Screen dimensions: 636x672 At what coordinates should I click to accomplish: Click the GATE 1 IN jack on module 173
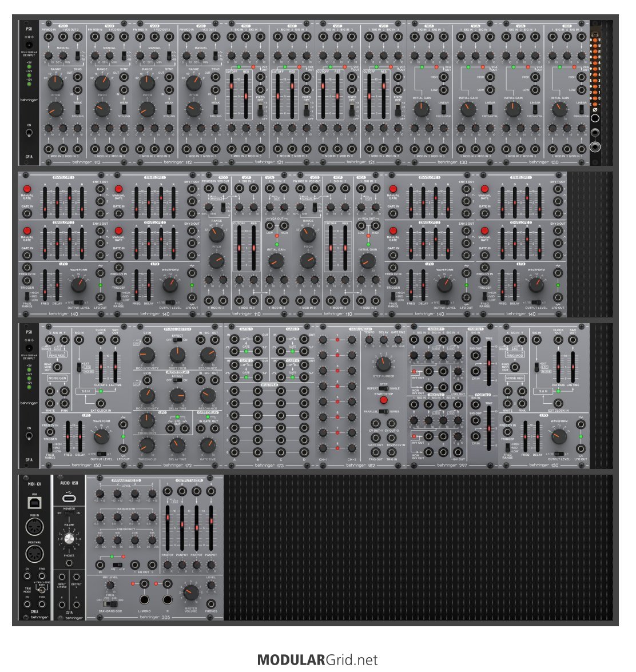[x=234, y=339]
